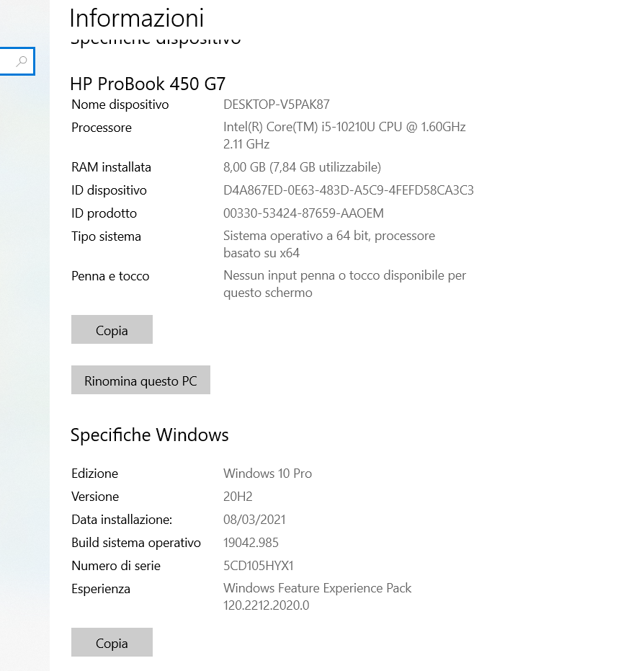The height and width of the screenshot is (671, 644).
Task: Click the Versione label
Action: pyautogui.click(x=95, y=497)
